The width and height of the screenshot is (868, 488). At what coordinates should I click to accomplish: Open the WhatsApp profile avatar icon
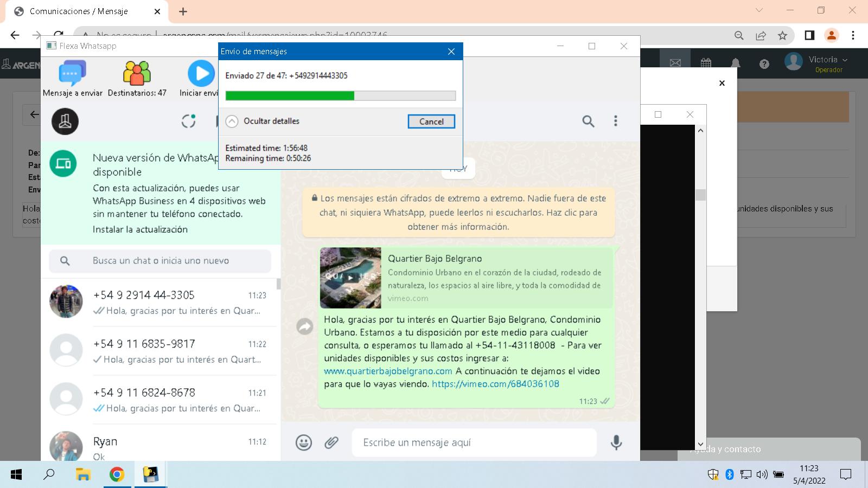pyautogui.click(x=65, y=121)
